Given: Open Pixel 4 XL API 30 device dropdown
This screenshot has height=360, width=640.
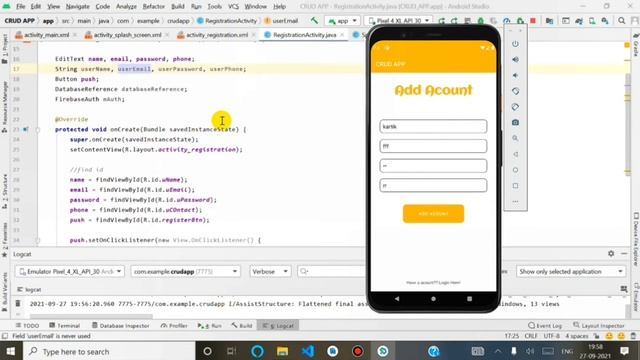Looking at the screenshot, I should click(398, 20).
